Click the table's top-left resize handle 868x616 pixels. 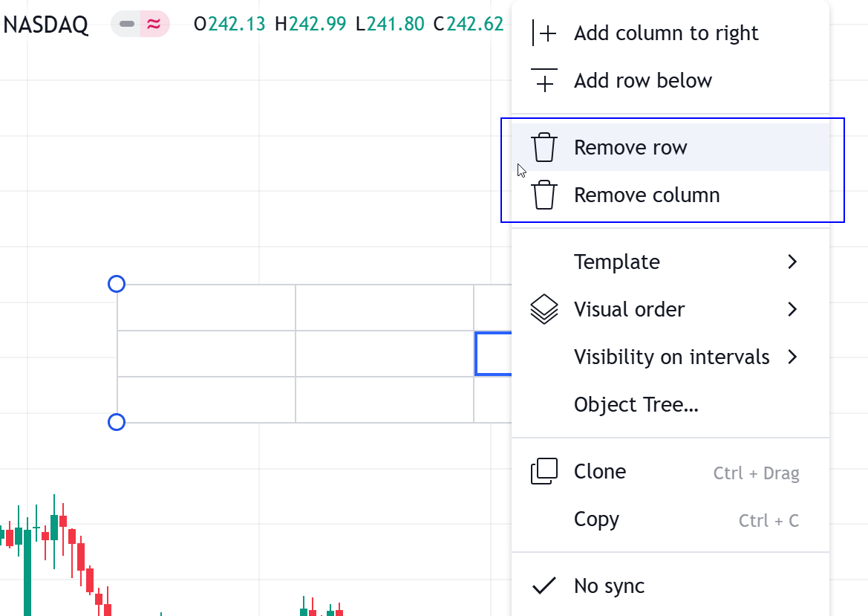117,284
